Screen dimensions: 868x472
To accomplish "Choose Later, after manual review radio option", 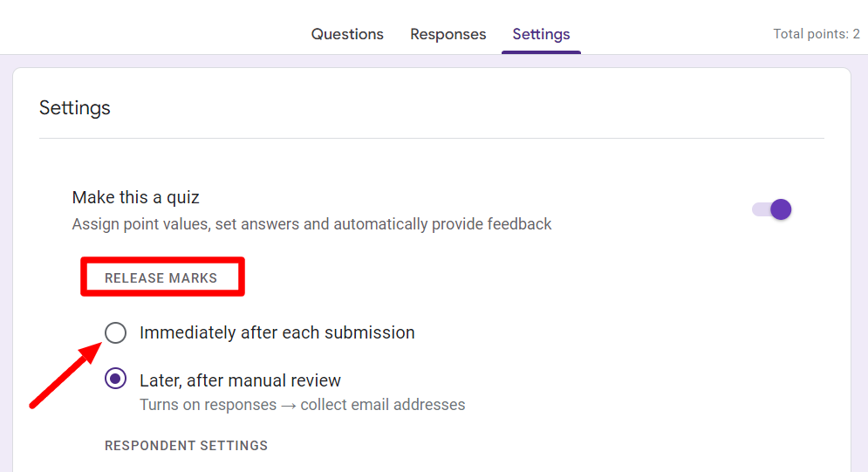I will tap(116, 379).
